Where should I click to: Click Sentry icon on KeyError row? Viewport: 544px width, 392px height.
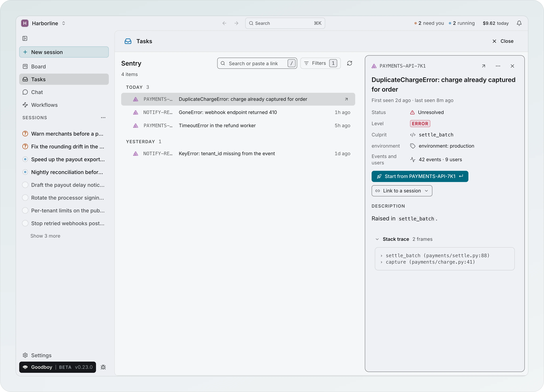click(135, 154)
